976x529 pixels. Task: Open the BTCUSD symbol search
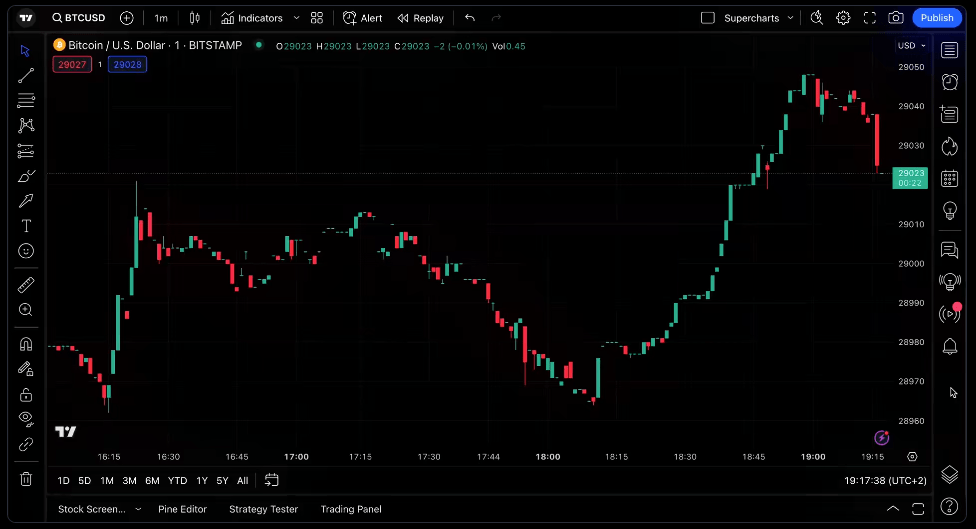(x=79, y=18)
